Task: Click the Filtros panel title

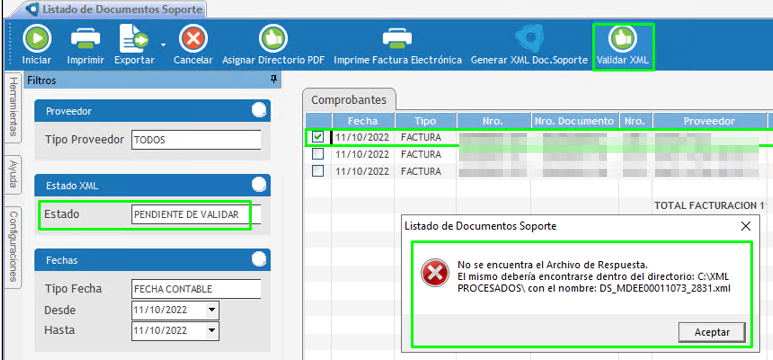Action: 41,80
